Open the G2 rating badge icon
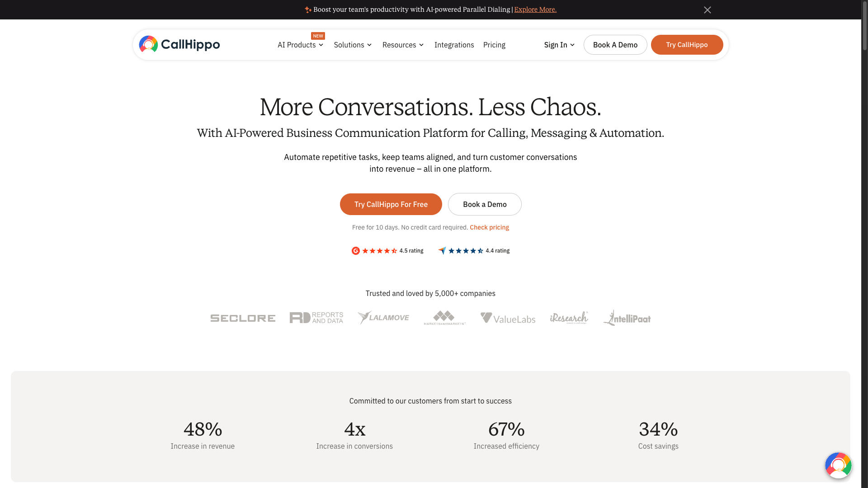The width and height of the screenshot is (868, 488). pos(355,250)
